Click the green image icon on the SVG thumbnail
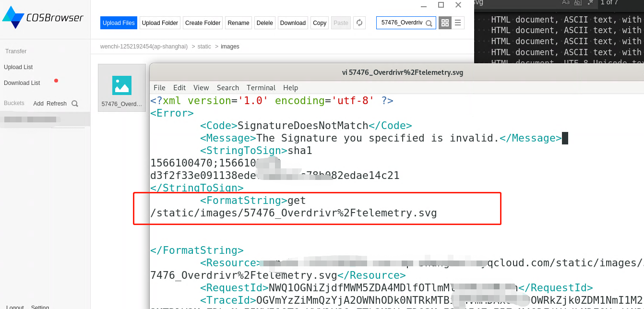Image resolution: width=644 pixels, height=309 pixels. point(122,85)
